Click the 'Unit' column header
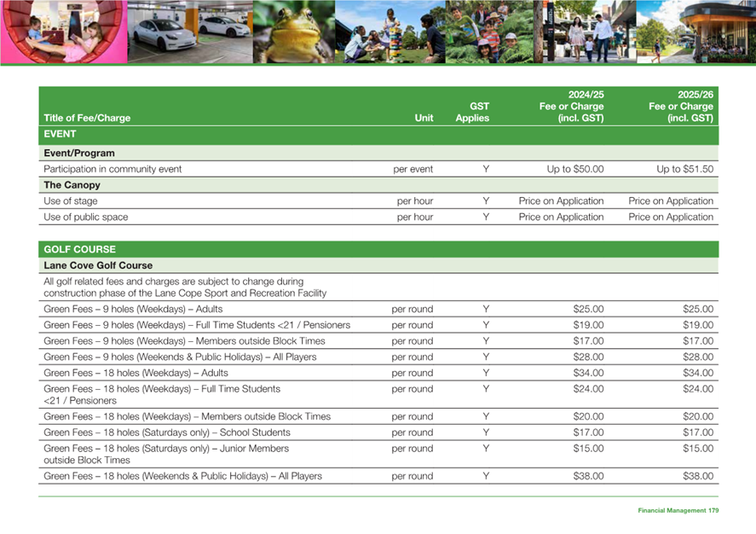Image resolution: width=756 pixels, height=534 pixels. pyautogui.click(x=424, y=119)
